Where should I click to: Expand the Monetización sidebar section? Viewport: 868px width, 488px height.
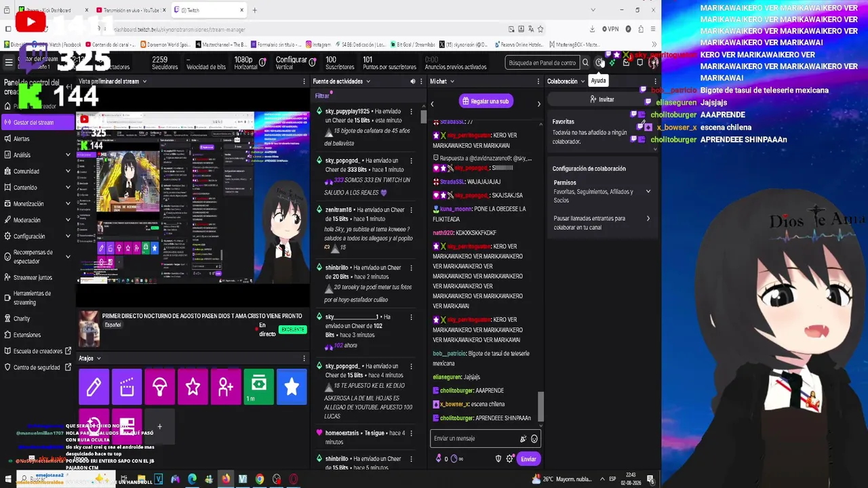point(68,204)
